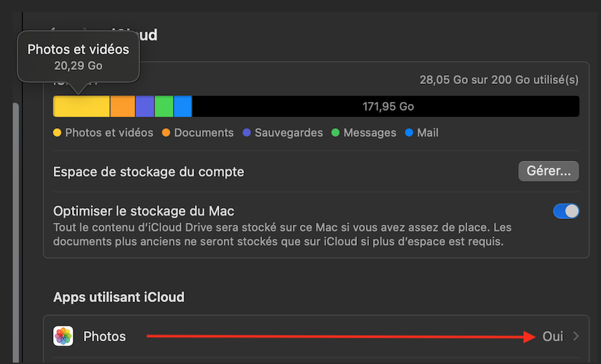This screenshot has height=364, width=601.
Task: Click the green Messages legend dot
Action: pos(335,133)
